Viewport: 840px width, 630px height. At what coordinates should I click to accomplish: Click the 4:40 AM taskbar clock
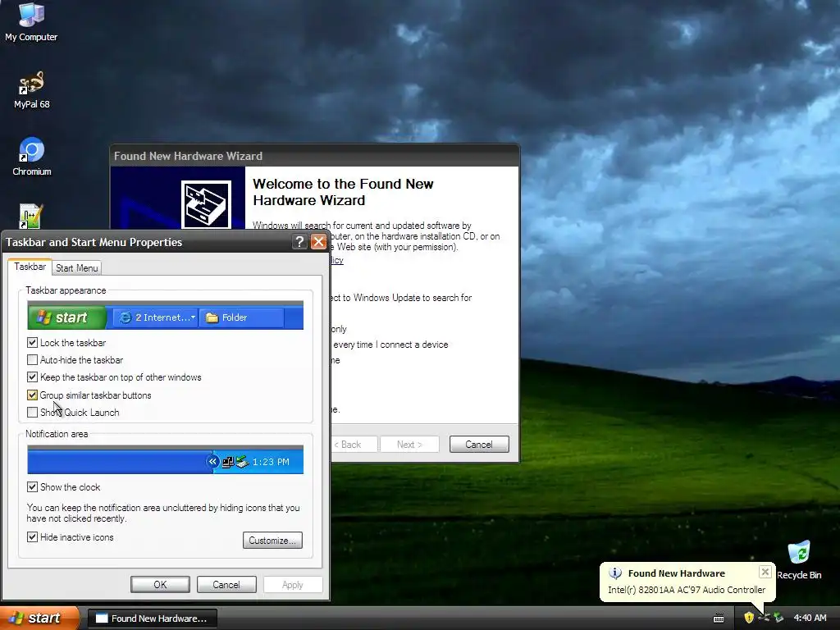pyautogui.click(x=810, y=618)
